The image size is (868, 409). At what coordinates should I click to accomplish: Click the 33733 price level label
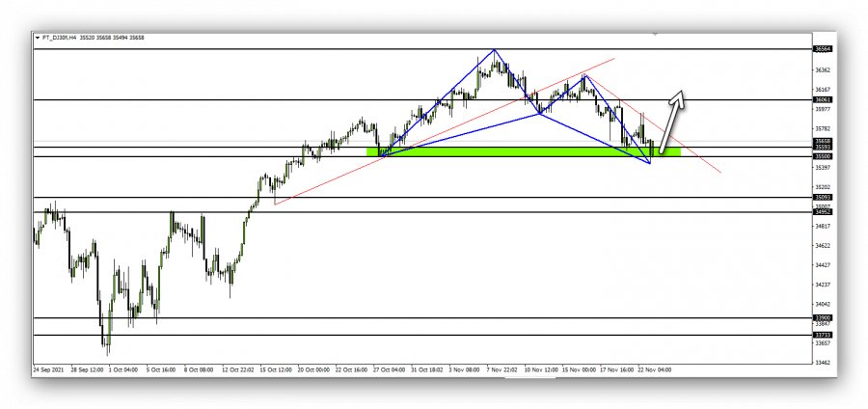pos(823,335)
